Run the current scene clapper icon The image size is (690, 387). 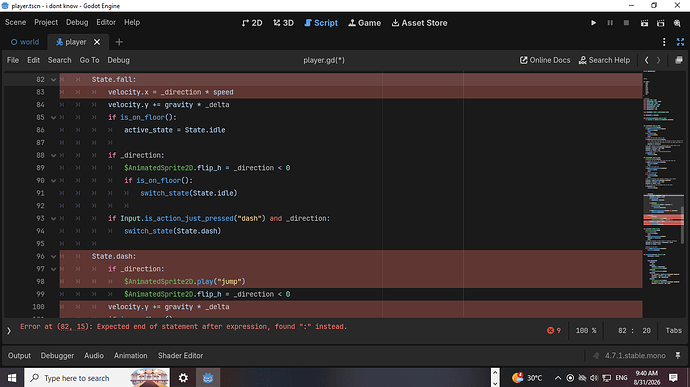pos(644,23)
